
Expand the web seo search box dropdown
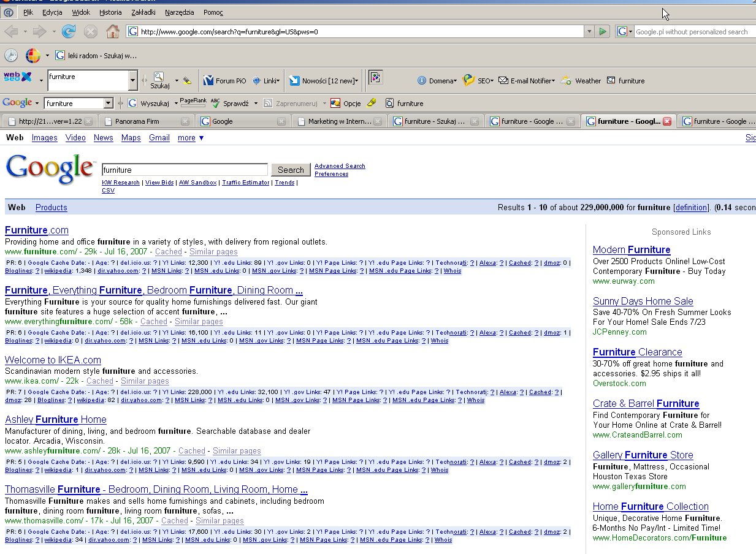coord(133,80)
